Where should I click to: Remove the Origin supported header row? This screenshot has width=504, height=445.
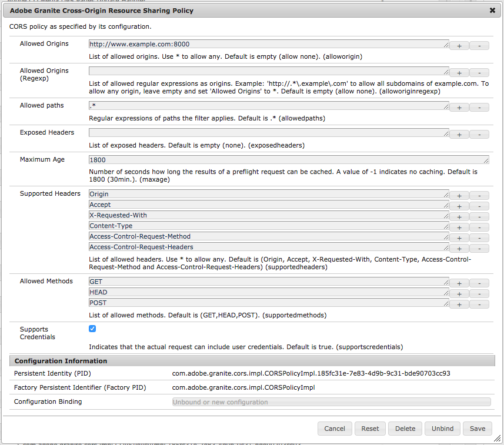tap(479, 195)
